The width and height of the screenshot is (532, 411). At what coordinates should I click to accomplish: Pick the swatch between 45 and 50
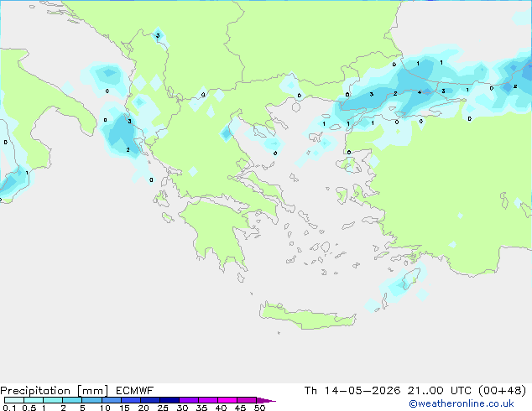coord(247,400)
